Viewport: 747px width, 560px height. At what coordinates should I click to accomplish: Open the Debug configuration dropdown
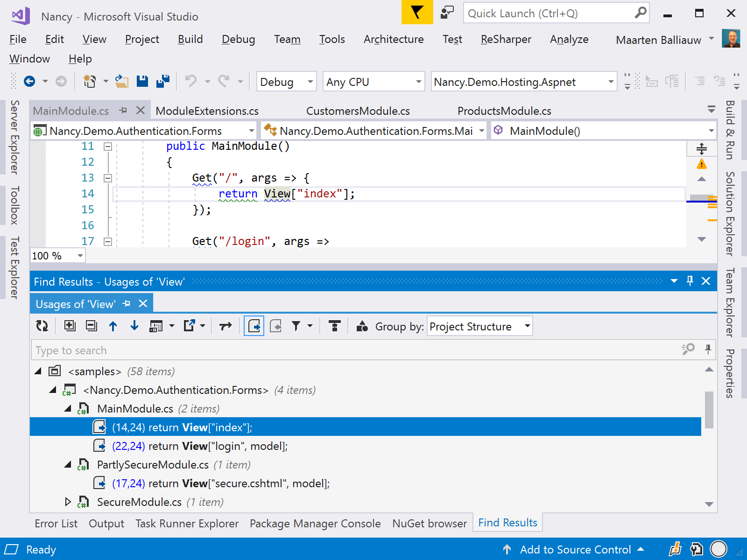coord(287,82)
